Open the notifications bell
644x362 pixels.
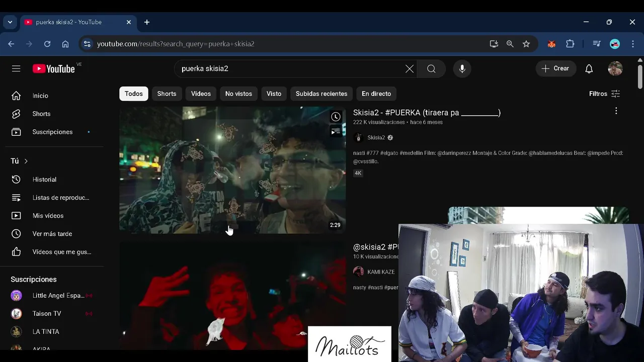click(589, 69)
